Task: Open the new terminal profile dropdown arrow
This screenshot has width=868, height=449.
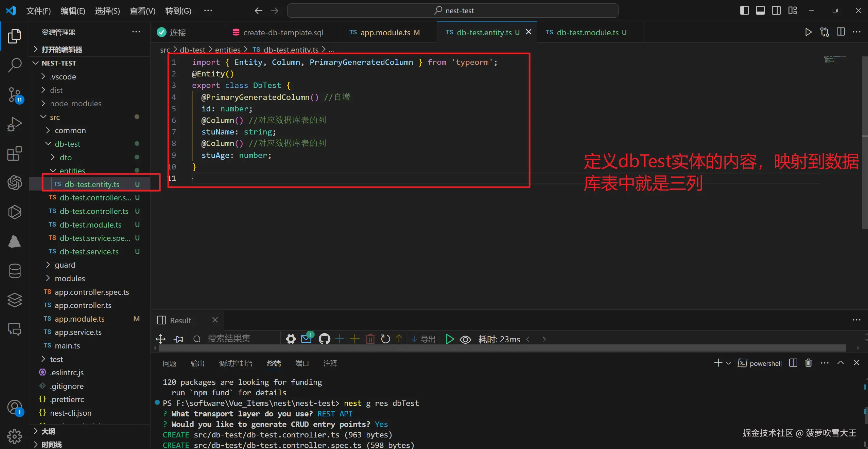Action: pos(728,363)
